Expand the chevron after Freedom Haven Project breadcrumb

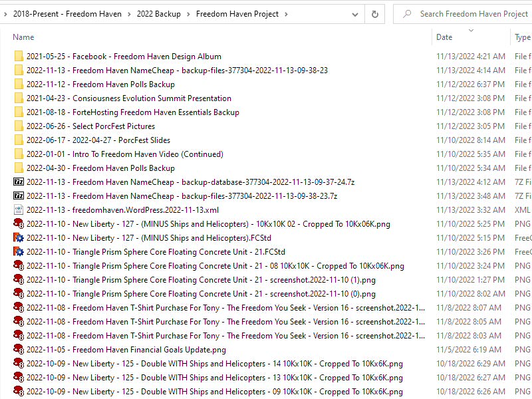pyautogui.click(x=286, y=14)
